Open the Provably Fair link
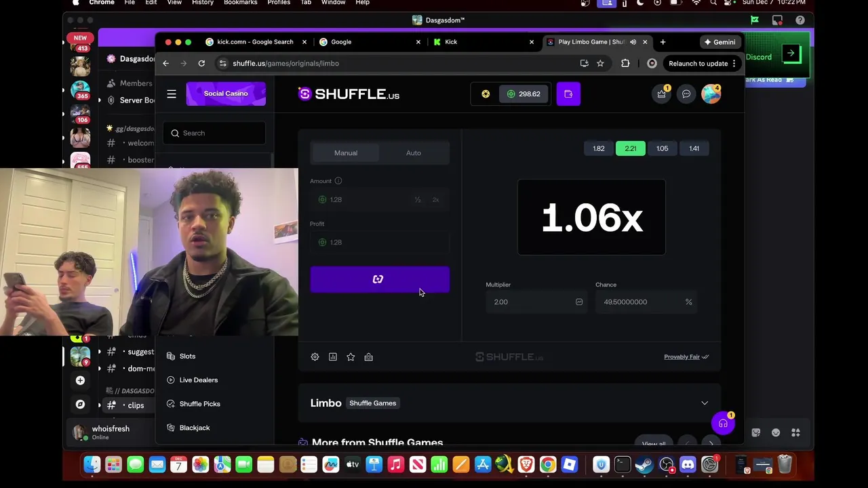 (686, 357)
